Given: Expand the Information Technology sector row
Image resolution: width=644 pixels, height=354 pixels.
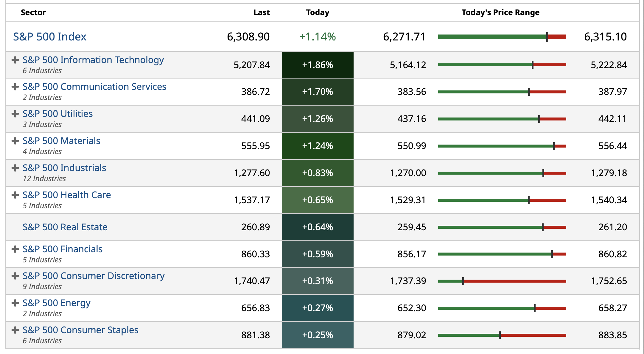Looking at the screenshot, I should point(15,60).
